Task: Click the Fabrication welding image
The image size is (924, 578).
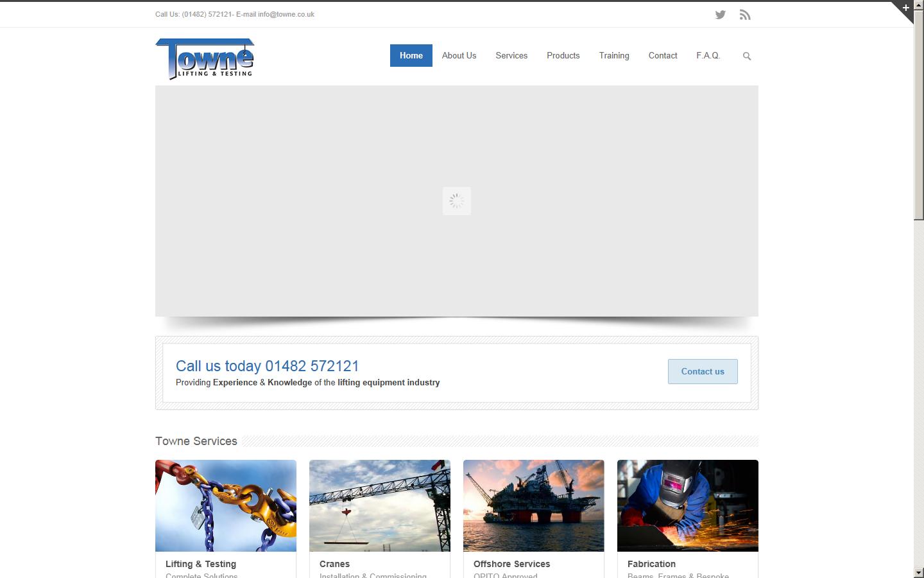Action: [687, 505]
